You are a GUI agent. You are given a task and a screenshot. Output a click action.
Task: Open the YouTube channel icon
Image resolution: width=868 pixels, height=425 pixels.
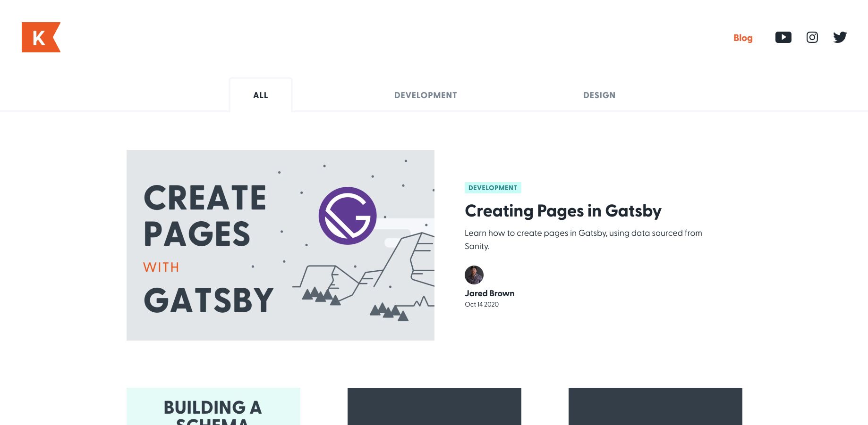point(783,37)
